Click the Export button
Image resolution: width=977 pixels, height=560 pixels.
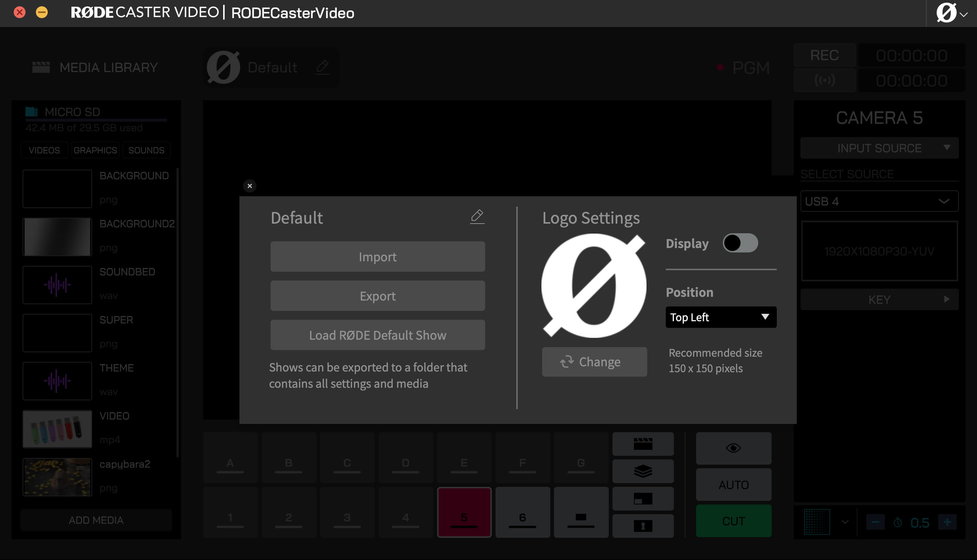[x=377, y=296]
